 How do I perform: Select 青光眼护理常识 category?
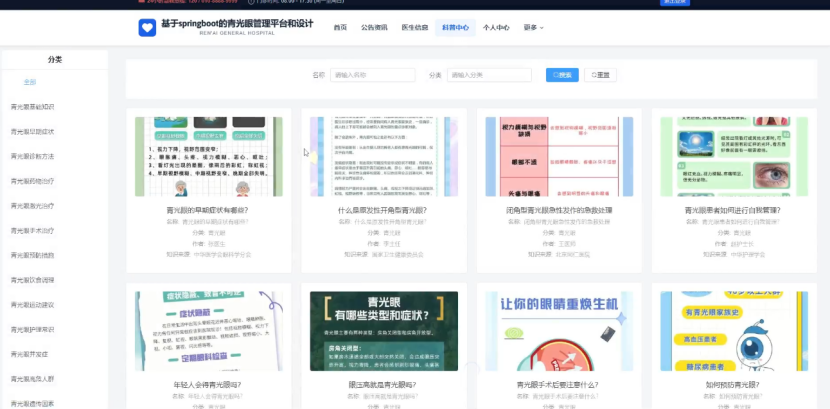[32, 330]
